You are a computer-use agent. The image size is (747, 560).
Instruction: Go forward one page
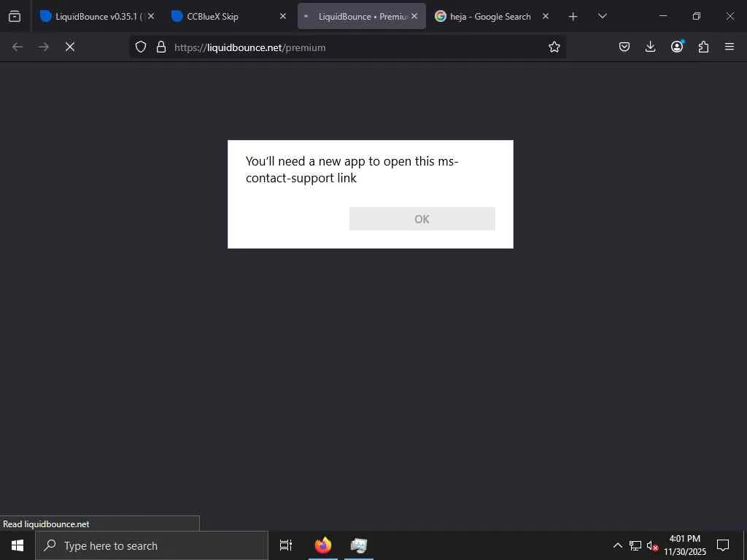tap(43, 47)
